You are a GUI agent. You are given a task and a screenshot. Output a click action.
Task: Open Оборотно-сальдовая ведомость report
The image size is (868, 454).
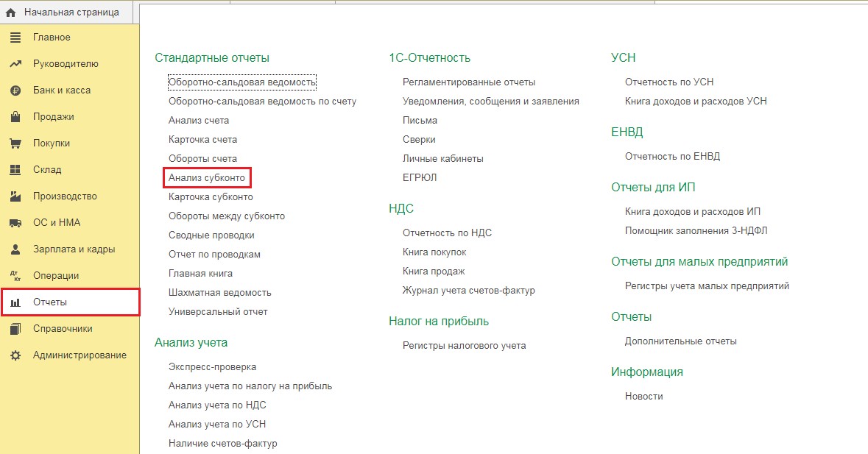(242, 82)
